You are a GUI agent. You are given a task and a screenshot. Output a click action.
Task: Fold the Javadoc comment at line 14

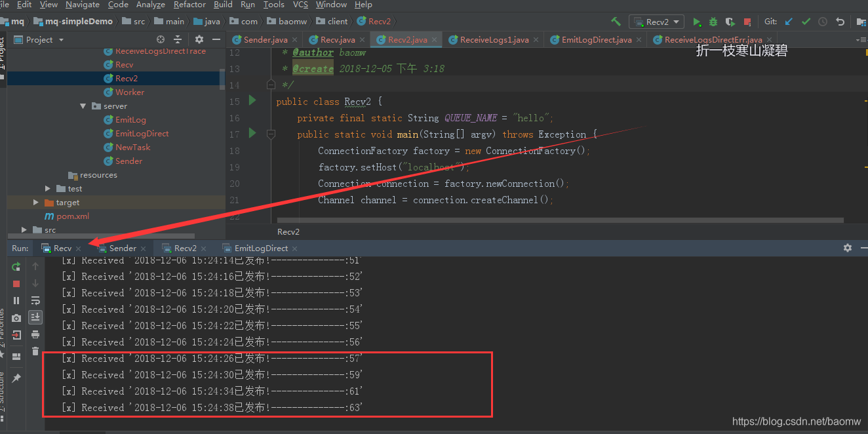coord(271,85)
